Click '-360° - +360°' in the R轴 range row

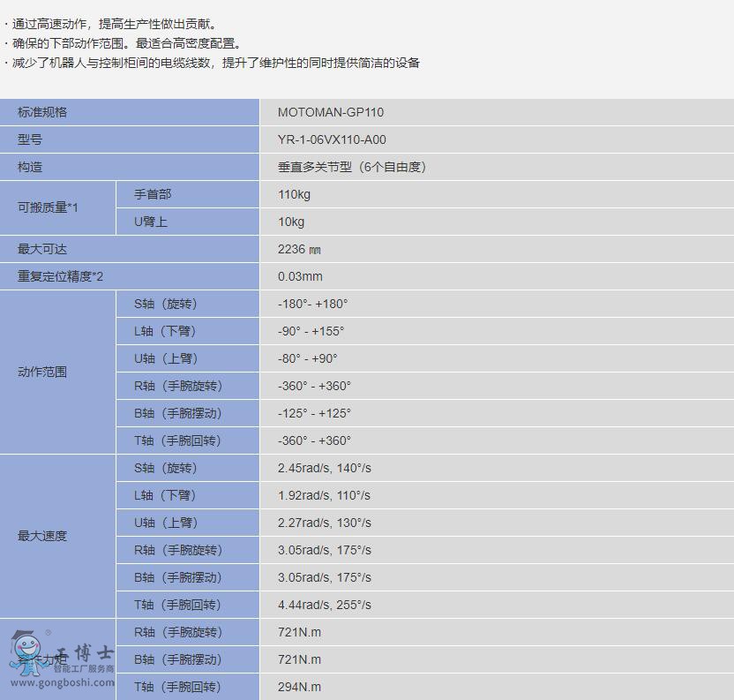(x=314, y=386)
